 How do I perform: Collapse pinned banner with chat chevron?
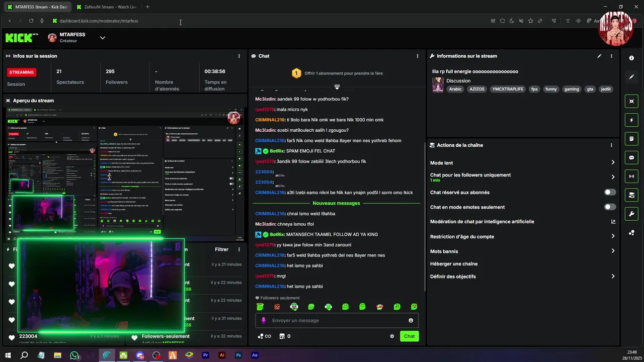337,87
